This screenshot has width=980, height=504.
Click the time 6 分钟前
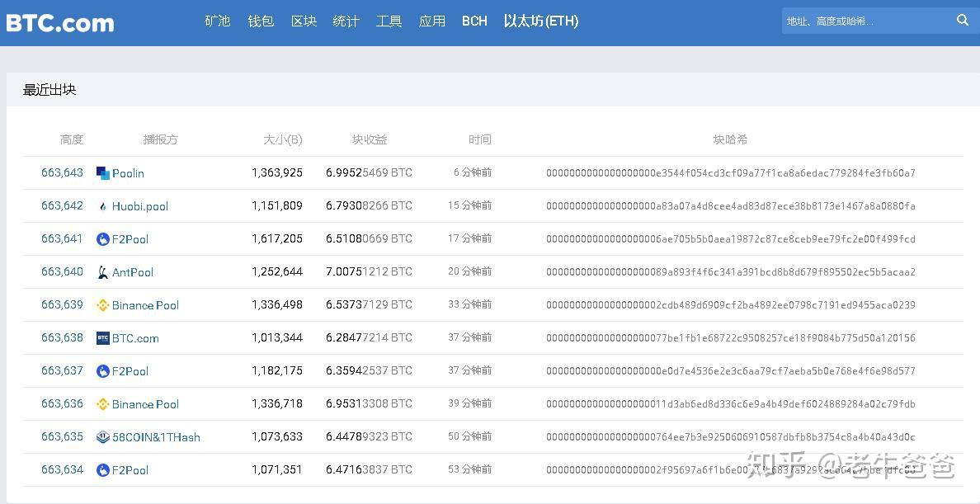tap(474, 172)
